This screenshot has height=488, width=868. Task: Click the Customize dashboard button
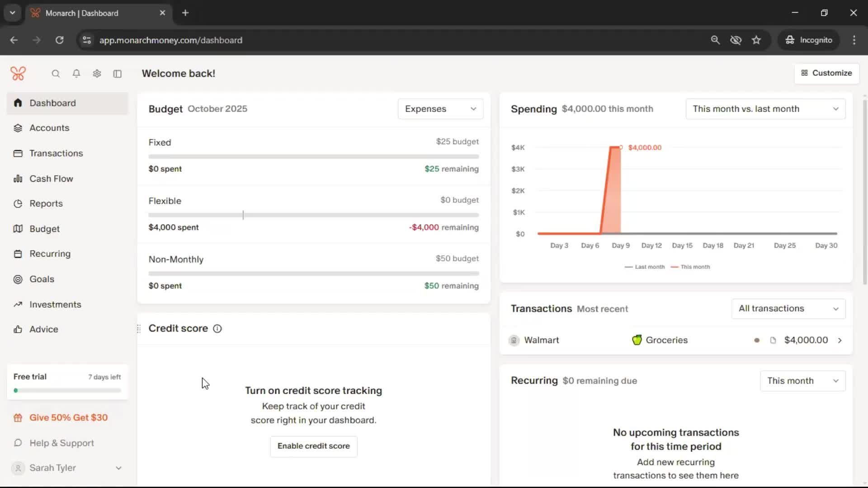826,73
